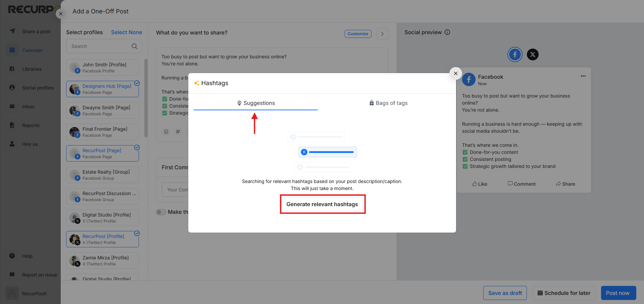Image resolution: width=644 pixels, height=304 pixels.
Task: Click the Bags of tags bag icon
Action: pyautogui.click(x=371, y=103)
